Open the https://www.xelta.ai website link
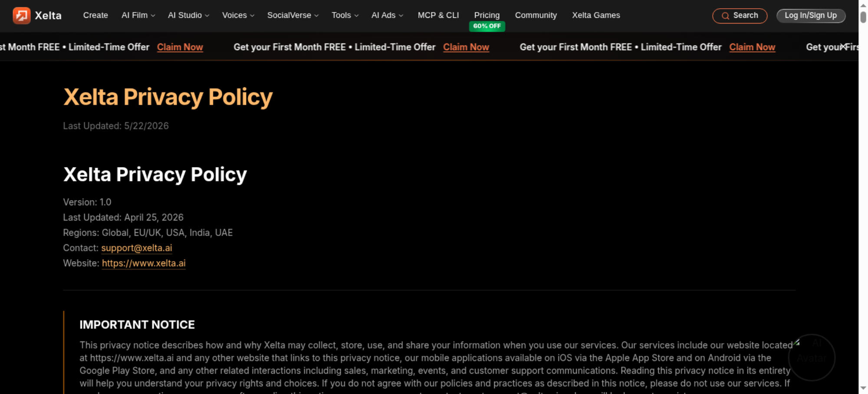Screen dimensions: 868x394 [144, 263]
